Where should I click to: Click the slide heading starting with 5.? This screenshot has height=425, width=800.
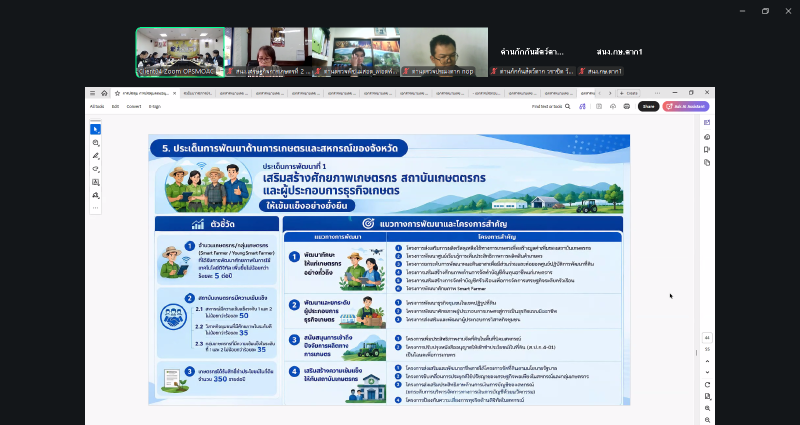tap(279, 148)
